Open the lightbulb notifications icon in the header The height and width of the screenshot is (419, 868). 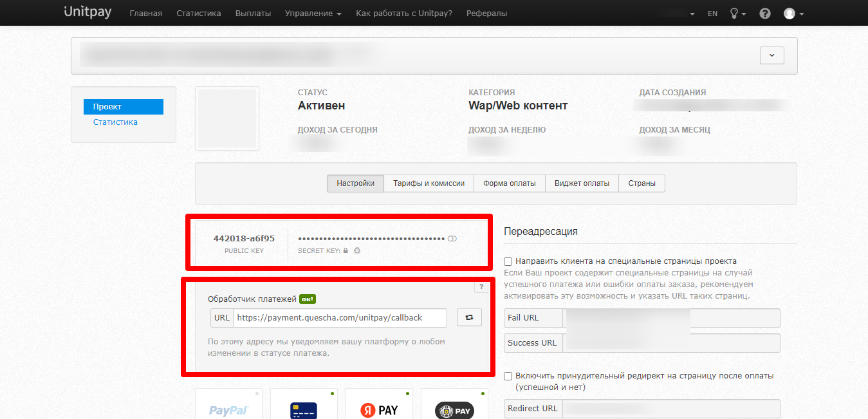tap(734, 12)
